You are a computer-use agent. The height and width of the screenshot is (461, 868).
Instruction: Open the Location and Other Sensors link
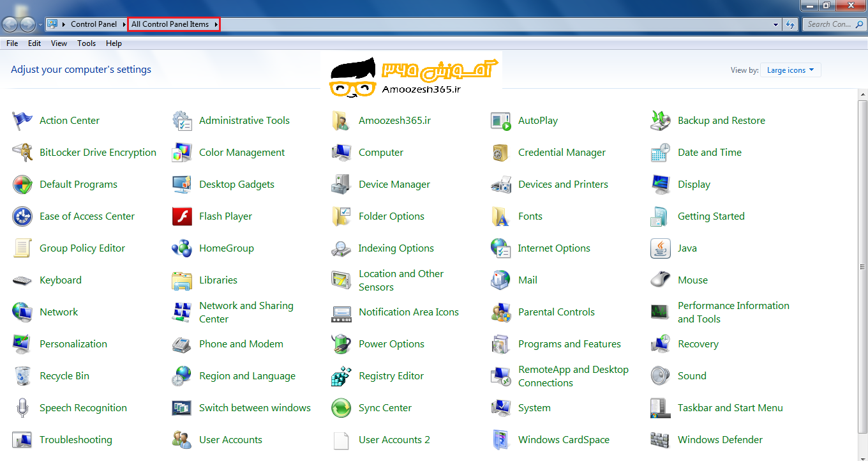[x=401, y=280]
